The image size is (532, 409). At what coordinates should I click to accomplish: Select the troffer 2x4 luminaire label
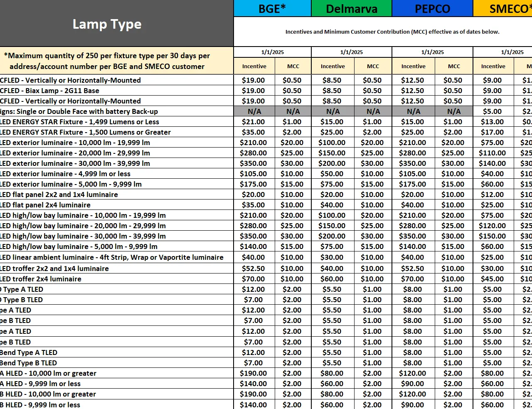coord(41,279)
